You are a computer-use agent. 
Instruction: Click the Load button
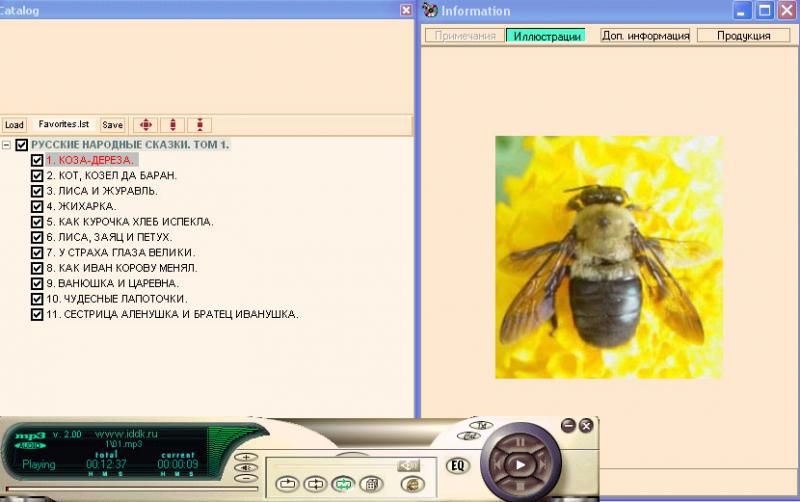click(14, 125)
